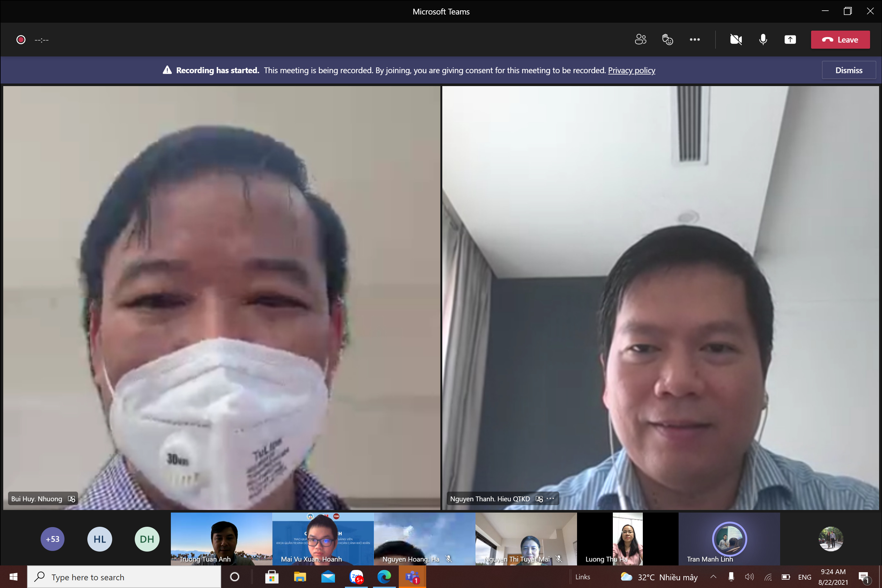Open the Windows notification center
882x588 pixels.
[864, 577]
